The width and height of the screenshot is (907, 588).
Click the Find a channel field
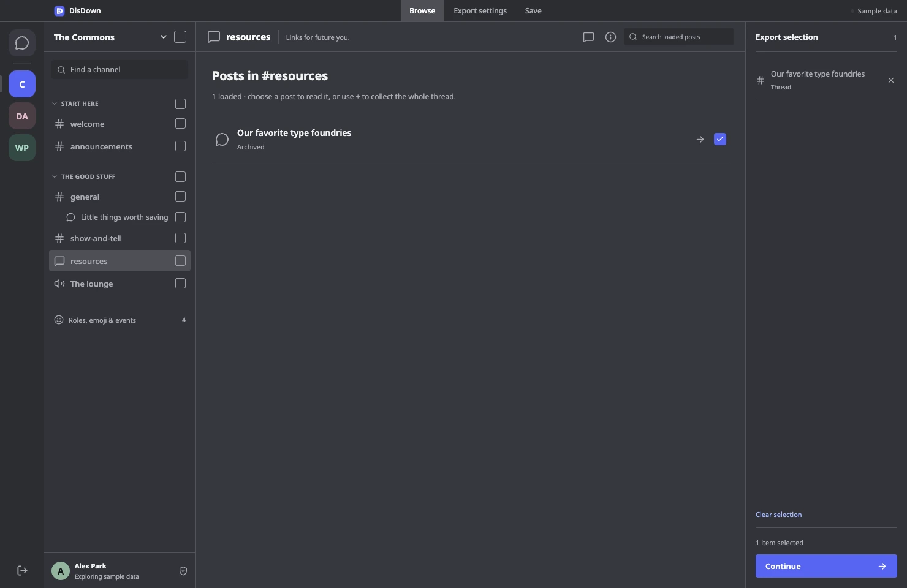point(120,70)
